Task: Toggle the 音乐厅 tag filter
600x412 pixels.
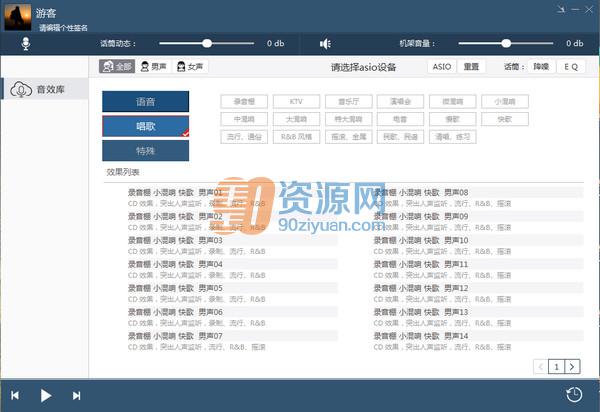Action: (x=349, y=101)
